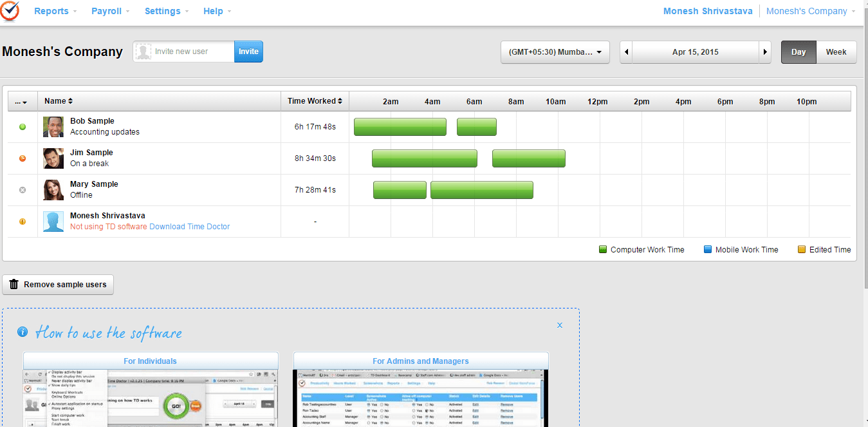Screen dimensions: 868x427
Task: Open the Payroll menu
Action: (111, 11)
